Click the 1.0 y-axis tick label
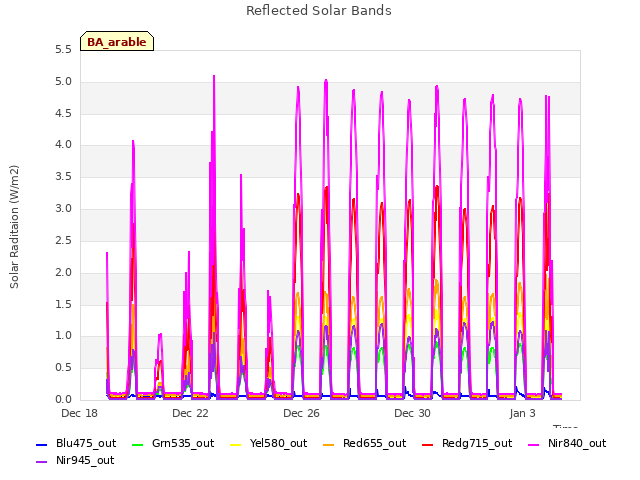This screenshot has height=480, width=640. [63, 336]
